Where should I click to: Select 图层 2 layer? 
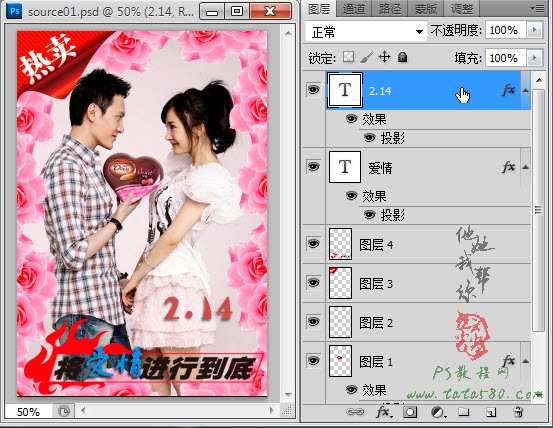pos(428,322)
